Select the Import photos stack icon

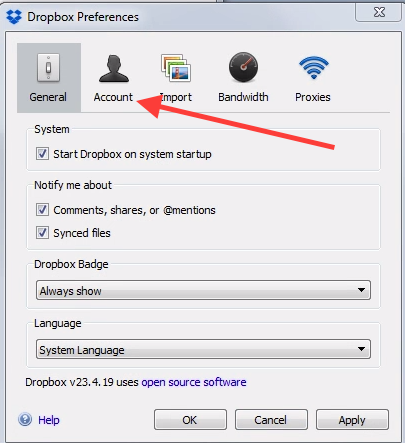pos(176,68)
